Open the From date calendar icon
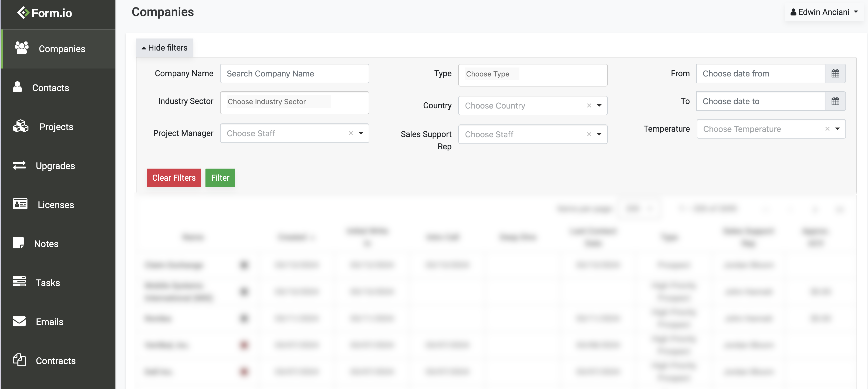The width and height of the screenshot is (868, 389). pos(835,73)
